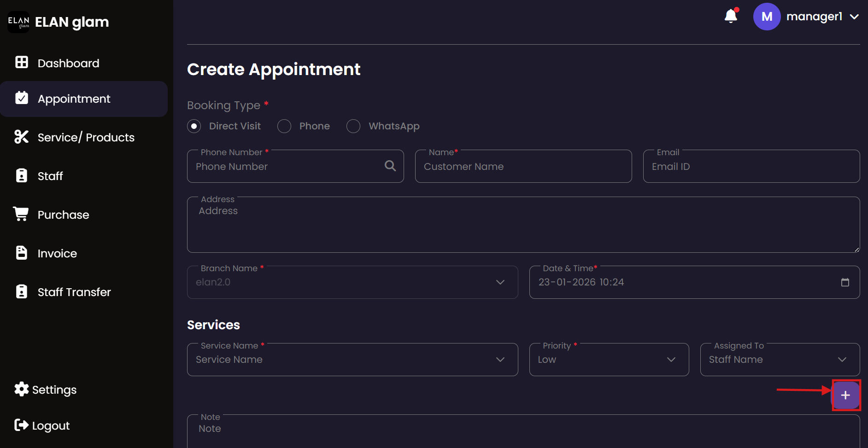Select the Direct Visit booking type
The height and width of the screenshot is (448, 868).
194,126
